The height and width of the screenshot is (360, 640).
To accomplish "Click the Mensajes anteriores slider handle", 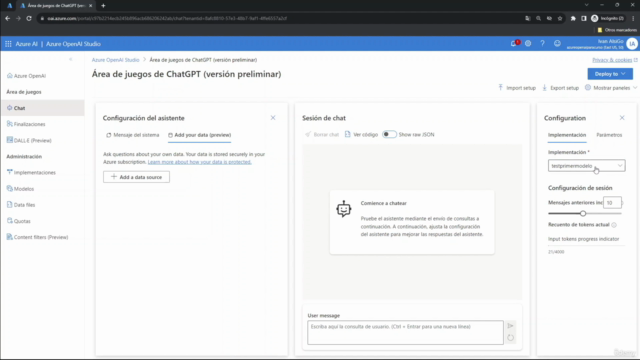I will tap(583, 213).
